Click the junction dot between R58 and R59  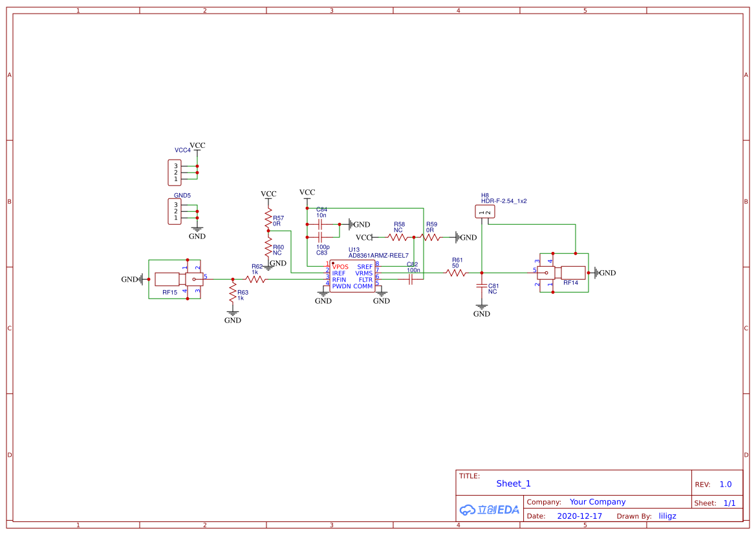pyautogui.click(x=414, y=237)
